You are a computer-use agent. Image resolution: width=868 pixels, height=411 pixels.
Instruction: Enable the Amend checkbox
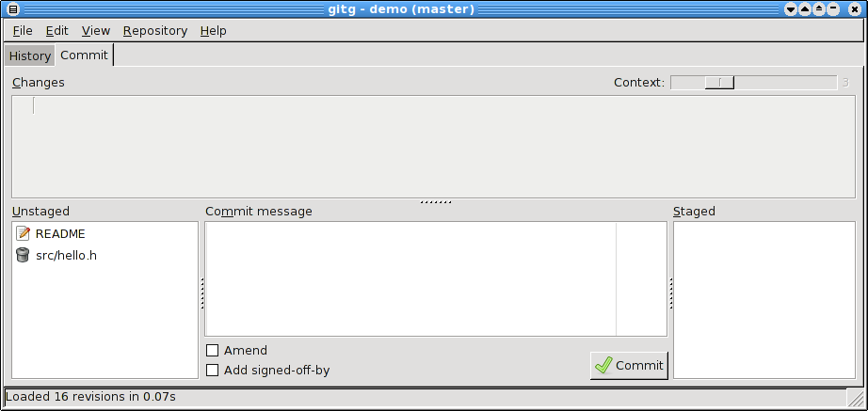(x=212, y=350)
